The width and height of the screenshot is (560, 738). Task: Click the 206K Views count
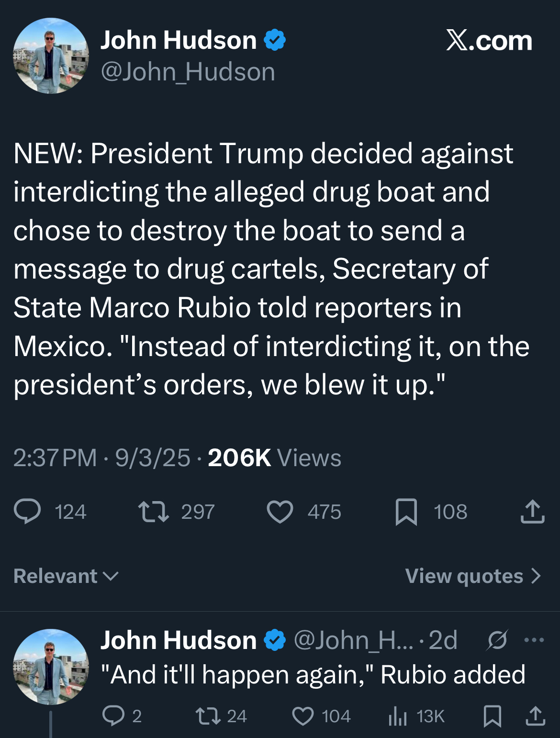(x=274, y=458)
